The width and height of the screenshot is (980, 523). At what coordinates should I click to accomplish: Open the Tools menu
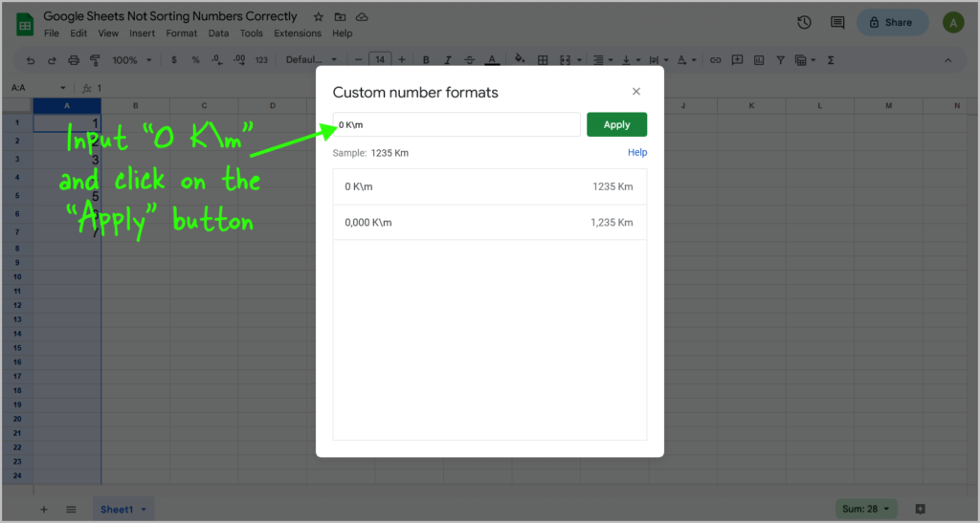point(252,33)
